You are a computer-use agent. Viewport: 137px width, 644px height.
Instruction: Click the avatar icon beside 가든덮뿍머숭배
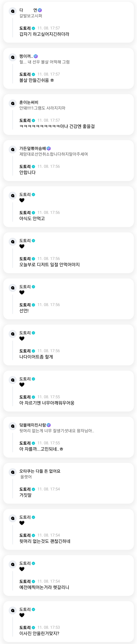click(12, 149)
